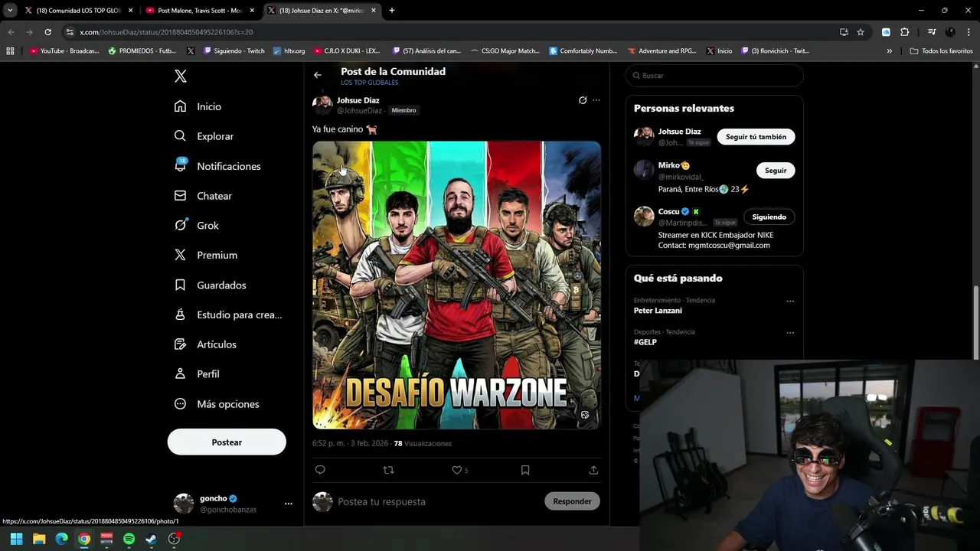Open Coscu's profile name

pos(668,212)
